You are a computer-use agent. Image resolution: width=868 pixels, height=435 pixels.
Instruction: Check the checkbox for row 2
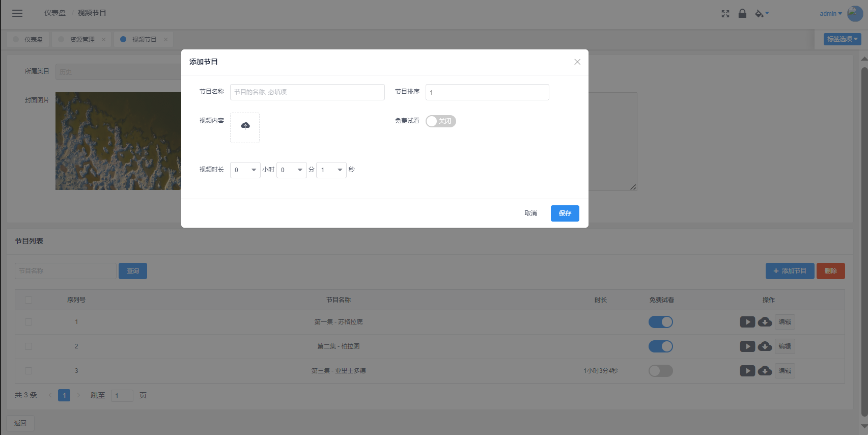tap(29, 346)
